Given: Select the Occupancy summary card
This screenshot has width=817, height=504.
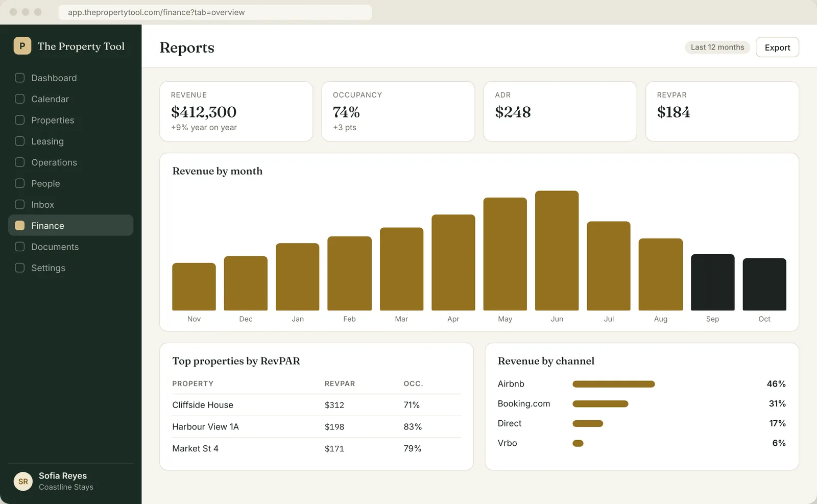Looking at the screenshot, I should click(398, 111).
